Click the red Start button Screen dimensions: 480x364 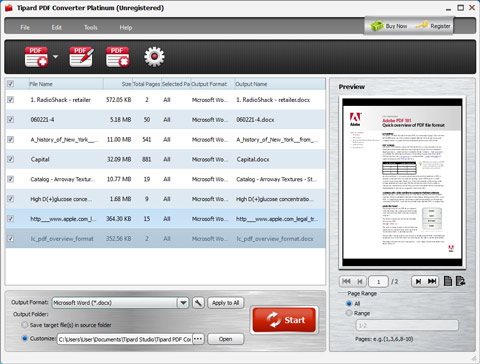[284, 320]
